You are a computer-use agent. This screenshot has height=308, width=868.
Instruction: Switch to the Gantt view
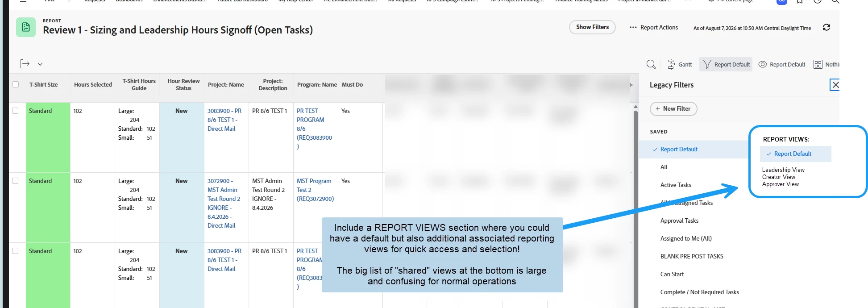680,64
